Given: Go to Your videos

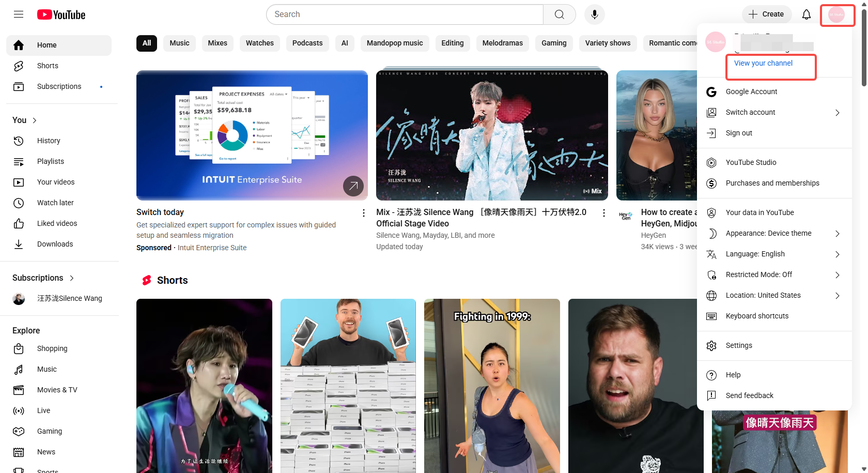Looking at the screenshot, I should 59,182.
